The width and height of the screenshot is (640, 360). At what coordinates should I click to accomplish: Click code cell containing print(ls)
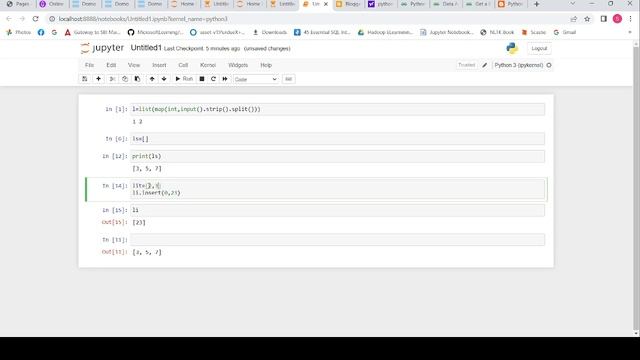338,156
